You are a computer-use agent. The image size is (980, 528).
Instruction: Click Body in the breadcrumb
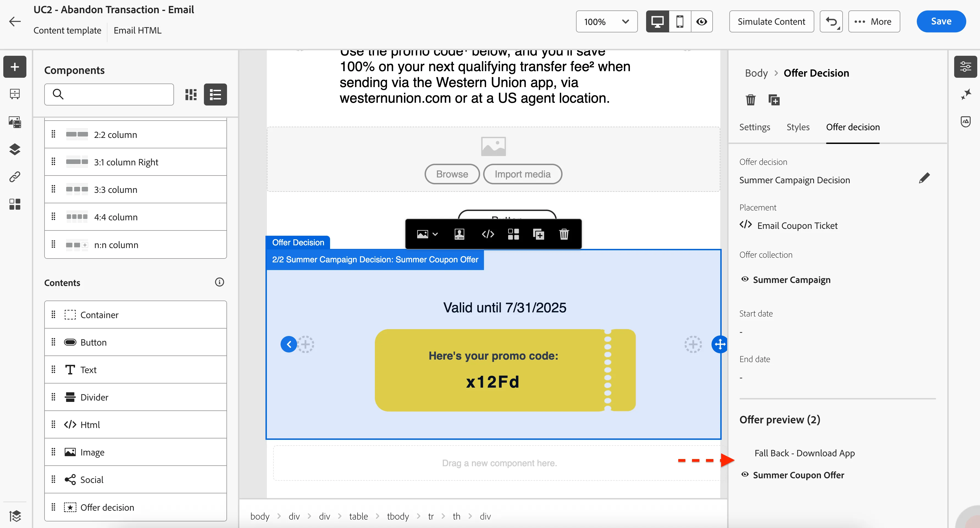tap(756, 73)
